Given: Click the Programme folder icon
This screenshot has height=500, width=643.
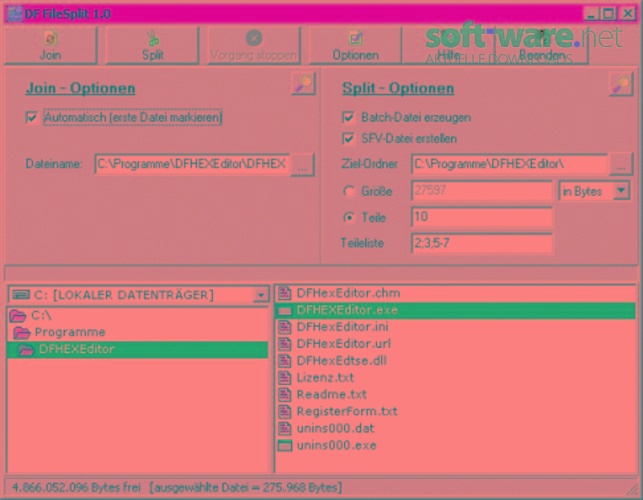Looking at the screenshot, I should tap(22, 332).
